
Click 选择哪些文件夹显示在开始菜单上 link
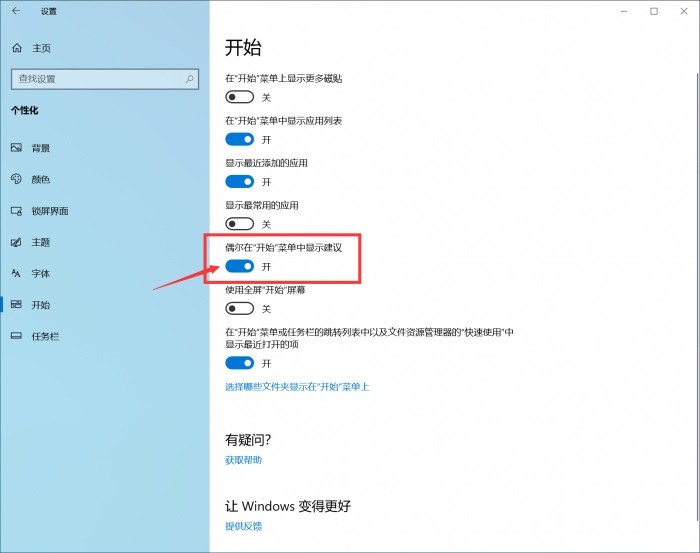tap(297, 387)
